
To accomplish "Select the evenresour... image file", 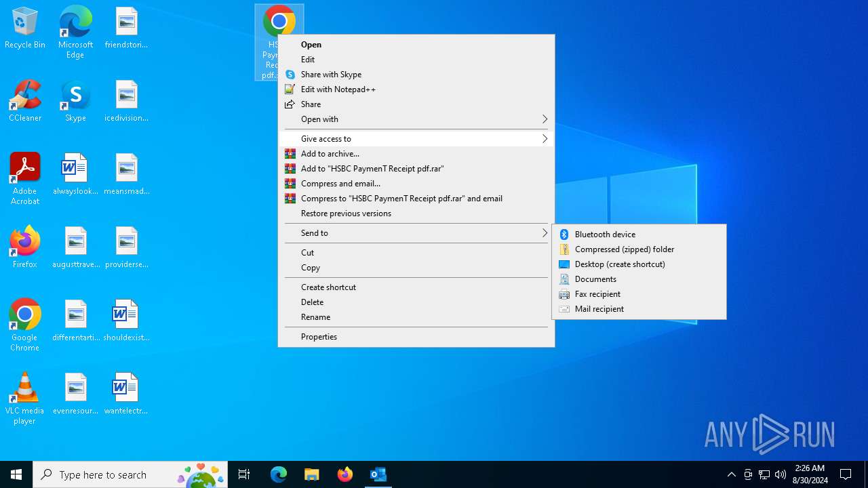I will [x=75, y=394].
